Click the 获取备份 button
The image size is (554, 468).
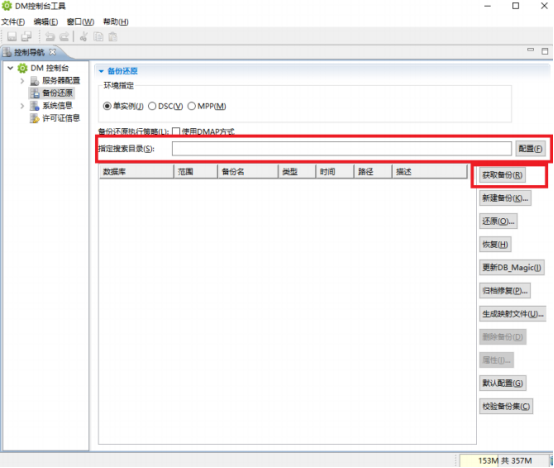point(502,175)
